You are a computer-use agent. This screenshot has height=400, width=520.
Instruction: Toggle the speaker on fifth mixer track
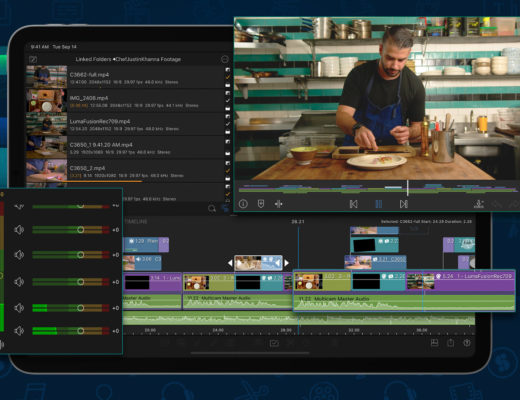(19, 308)
